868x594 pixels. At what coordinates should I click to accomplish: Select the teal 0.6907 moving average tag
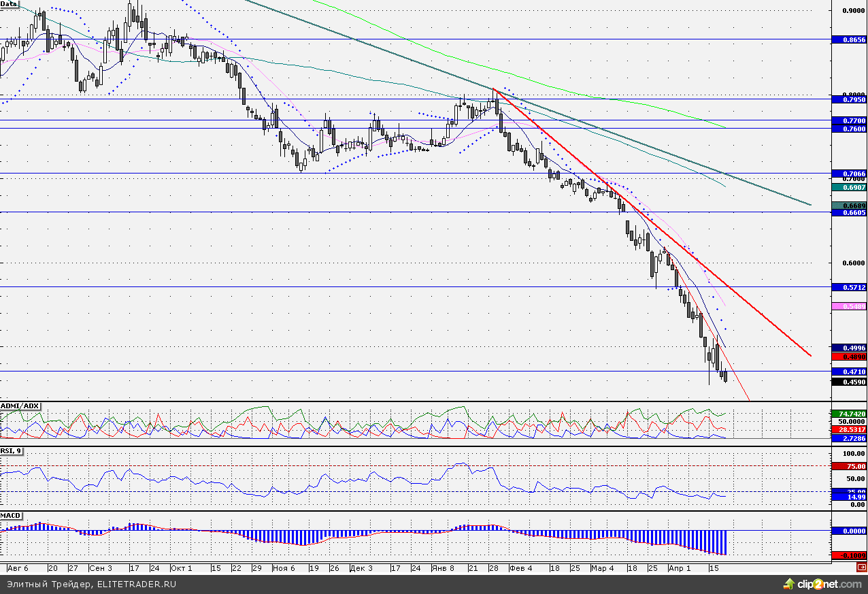point(849,186)
